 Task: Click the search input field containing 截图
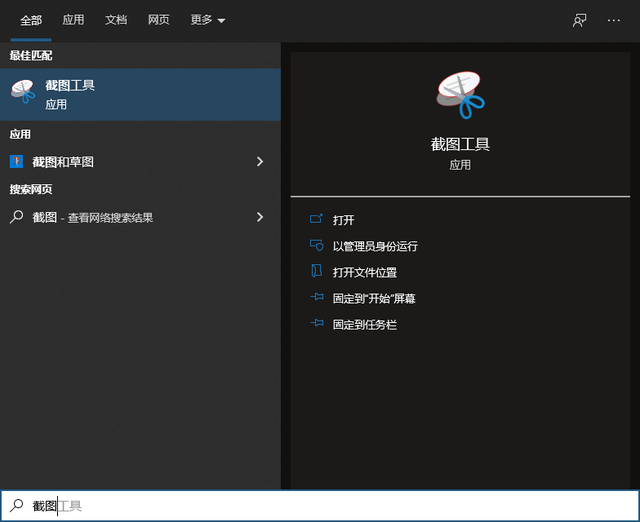[x=320, y=506]
